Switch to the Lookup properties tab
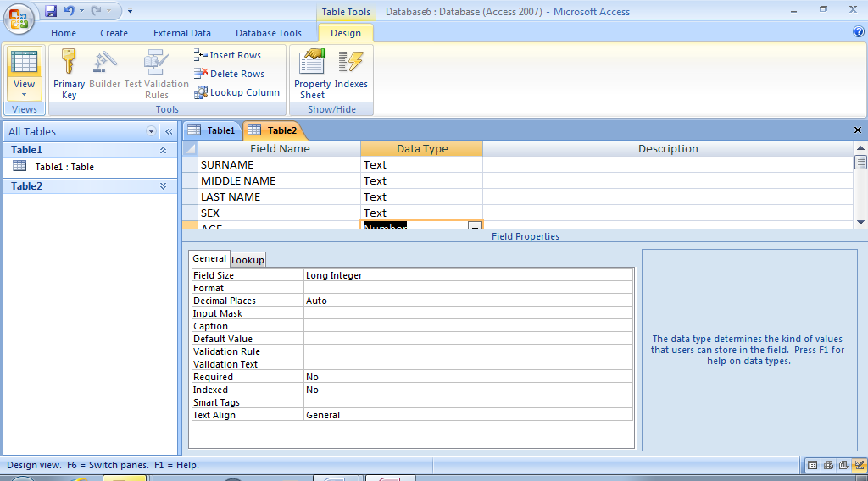 coord(248,260)
